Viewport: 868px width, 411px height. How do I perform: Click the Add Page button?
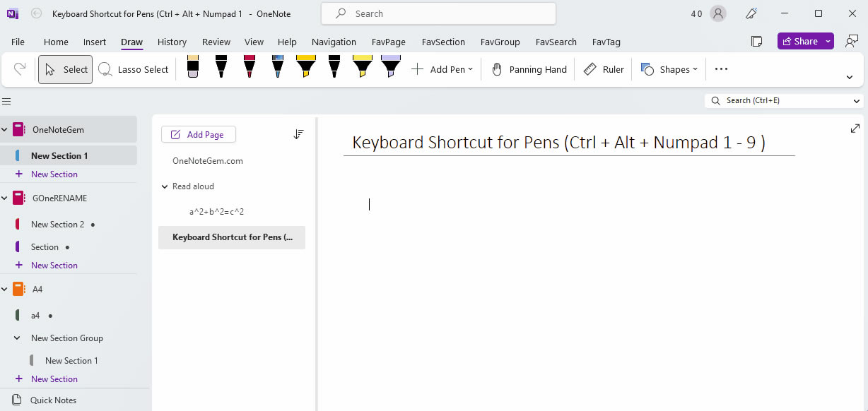click(199, 133)
